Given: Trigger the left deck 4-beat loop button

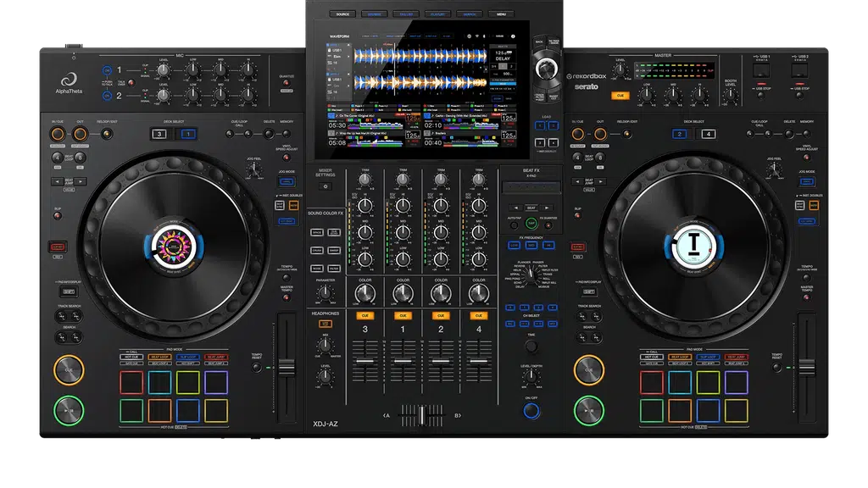Looking at the screenshot, I should (x=57, y=158).
